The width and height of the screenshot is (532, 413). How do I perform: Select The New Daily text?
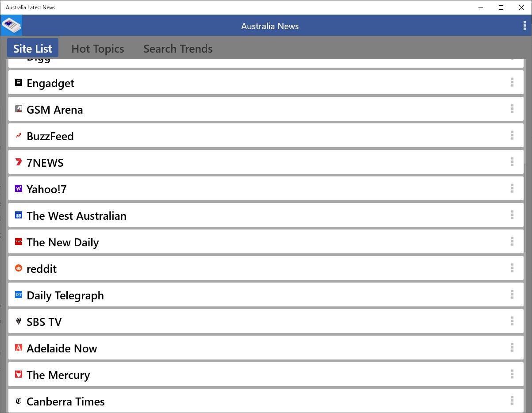[62, 242]
